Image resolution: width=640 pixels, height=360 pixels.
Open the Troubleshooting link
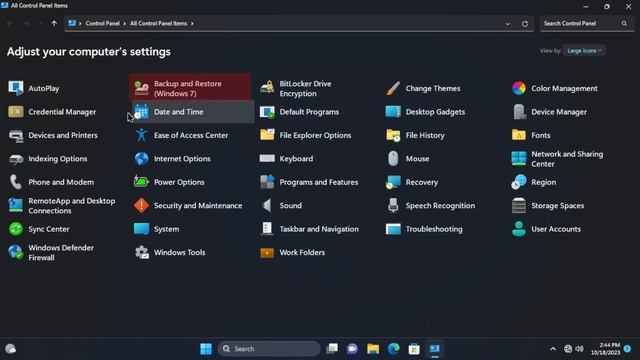coord(434,229)
